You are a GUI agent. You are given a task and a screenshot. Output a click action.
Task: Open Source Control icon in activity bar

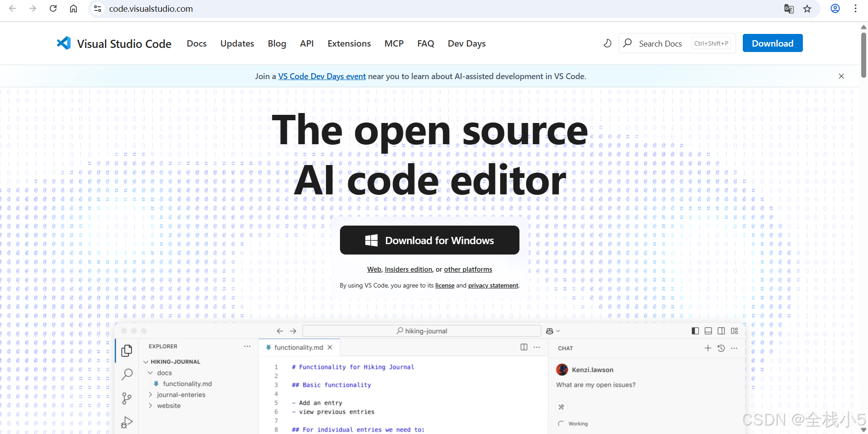[127, 398]
